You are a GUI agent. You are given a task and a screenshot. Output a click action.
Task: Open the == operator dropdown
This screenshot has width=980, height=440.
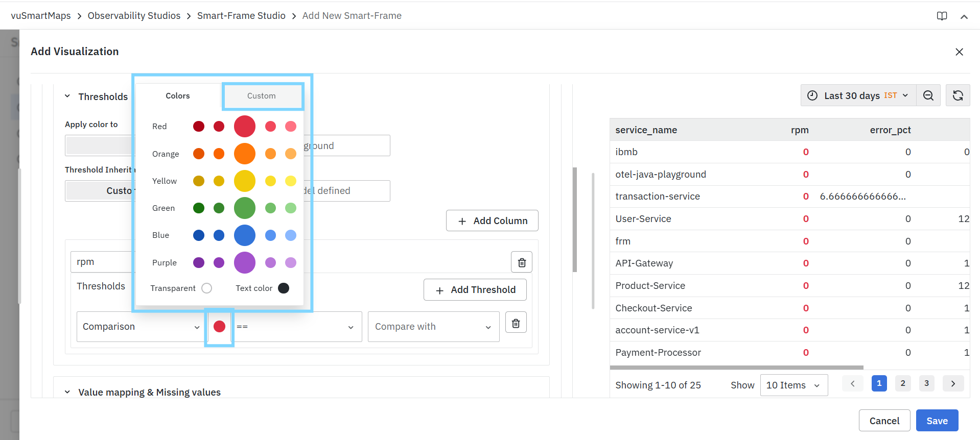click(296, 327)
